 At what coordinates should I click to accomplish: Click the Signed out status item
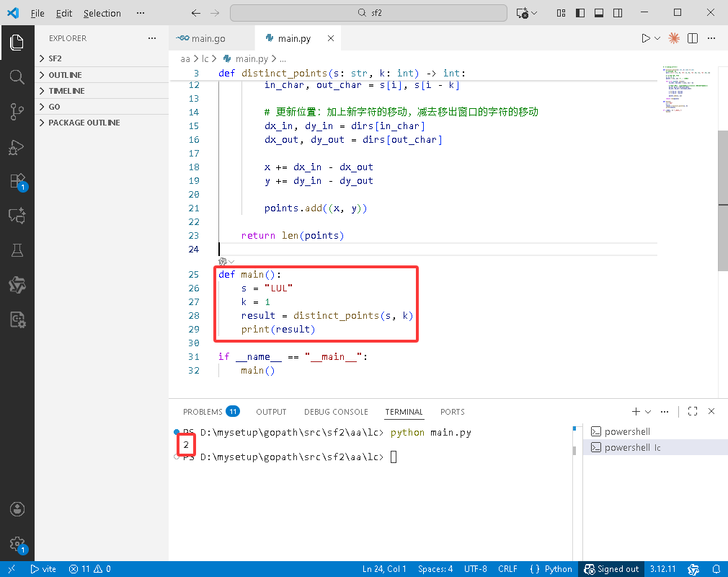point(611,569)
